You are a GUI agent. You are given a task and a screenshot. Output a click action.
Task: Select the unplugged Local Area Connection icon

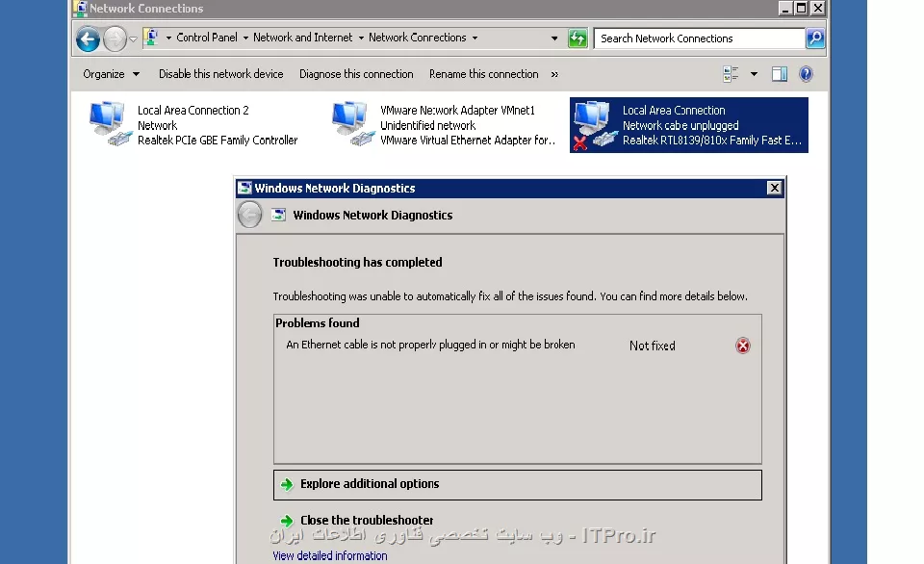coord(595,125)
